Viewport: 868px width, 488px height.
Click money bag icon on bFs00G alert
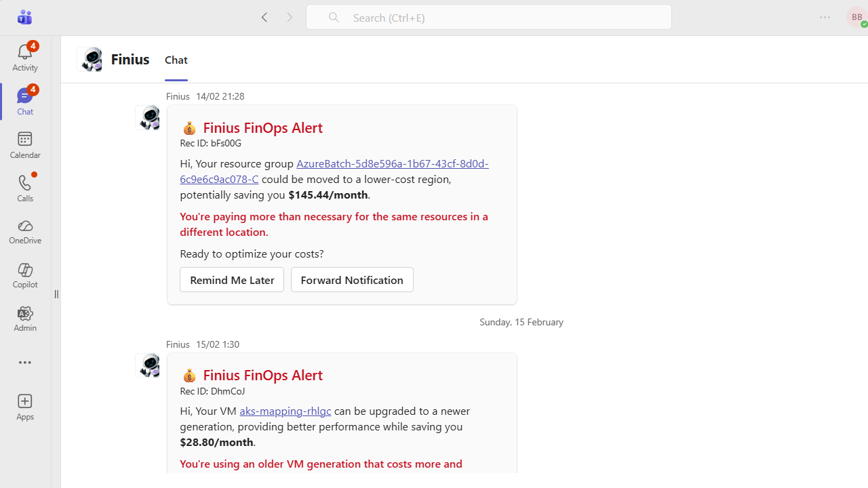click(x=189, y=128)
